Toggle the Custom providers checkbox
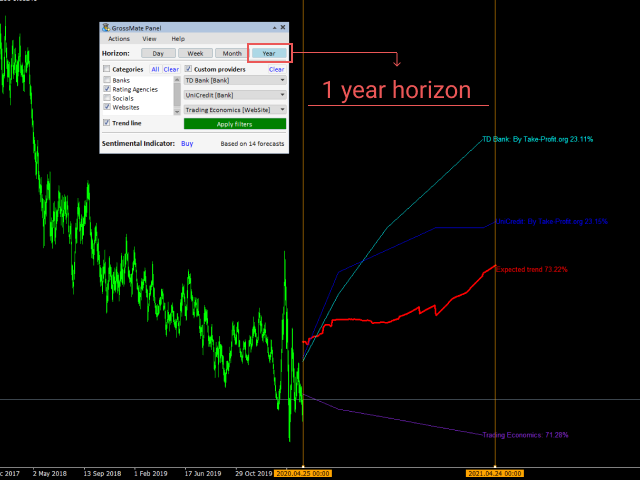The height and width of the screenshot is (480, 640). point(188,69)
